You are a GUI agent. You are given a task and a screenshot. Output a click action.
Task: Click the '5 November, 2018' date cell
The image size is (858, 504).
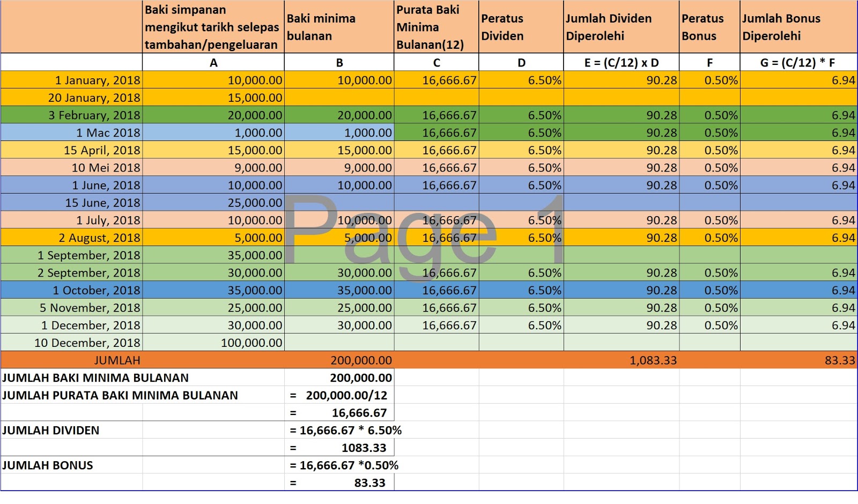71,308
